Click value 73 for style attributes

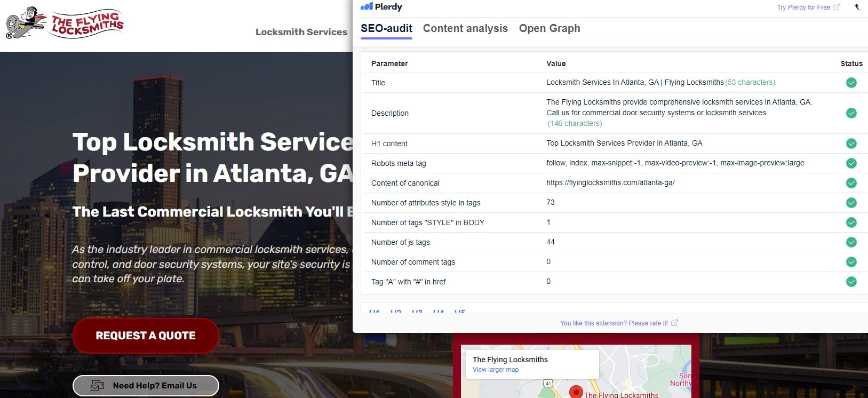(x=551, y=202)
